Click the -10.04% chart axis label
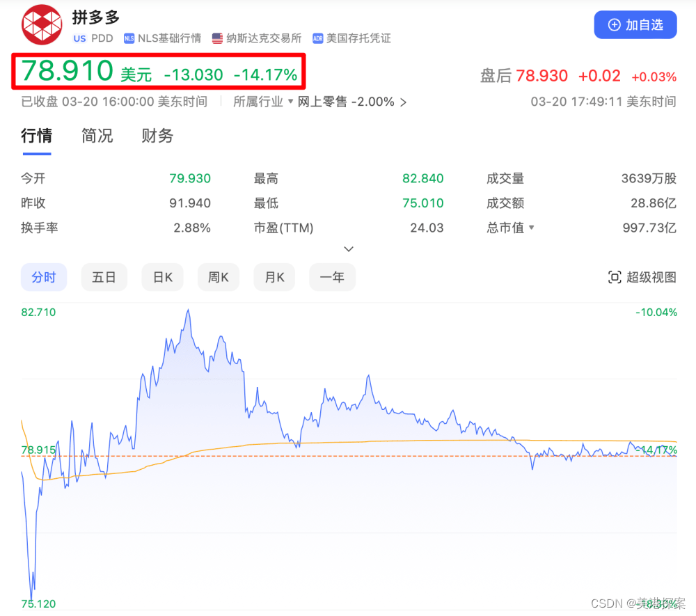 click(x=656, y=312)
